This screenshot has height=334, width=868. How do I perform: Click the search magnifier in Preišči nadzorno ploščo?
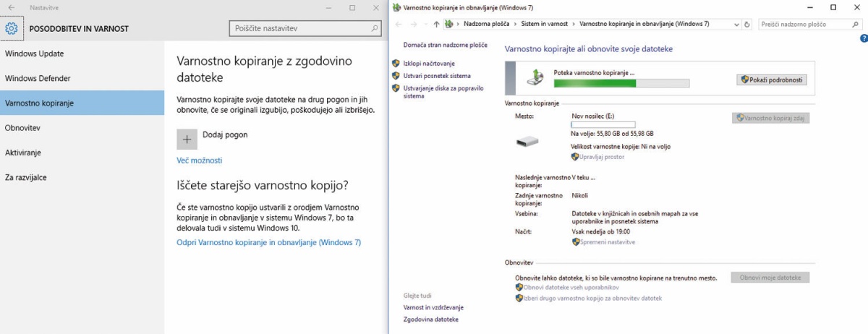[856, 24]
